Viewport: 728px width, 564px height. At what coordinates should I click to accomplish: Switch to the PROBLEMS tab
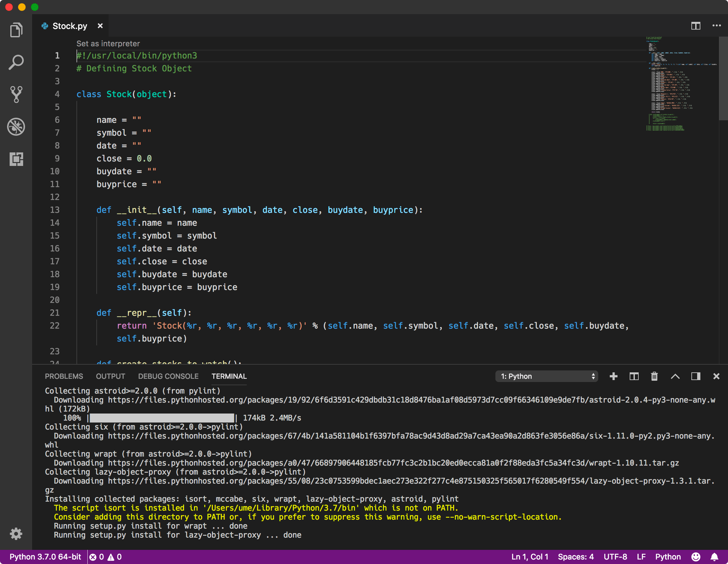coord(64,376)
